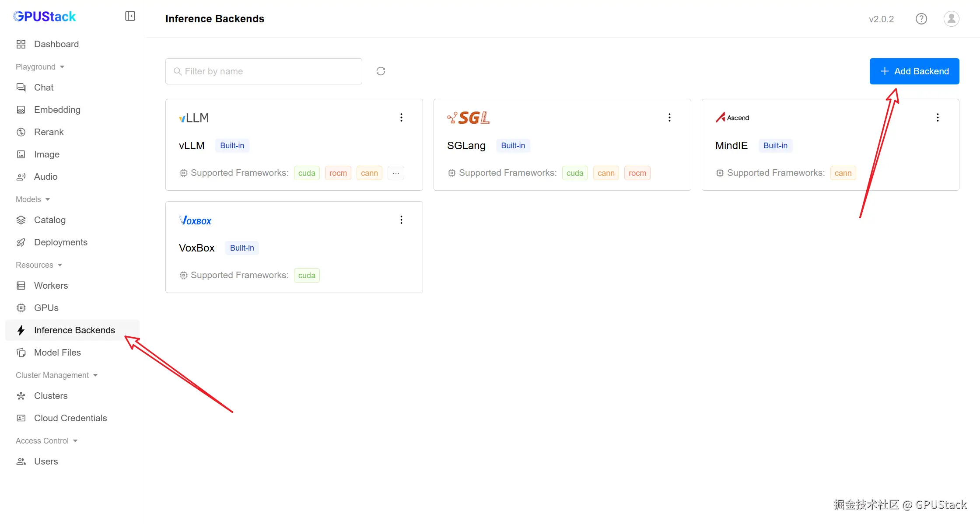Viewport: 980px width, 524px height.
Task: Navigate to Model Files
Action: coord(57,353)
